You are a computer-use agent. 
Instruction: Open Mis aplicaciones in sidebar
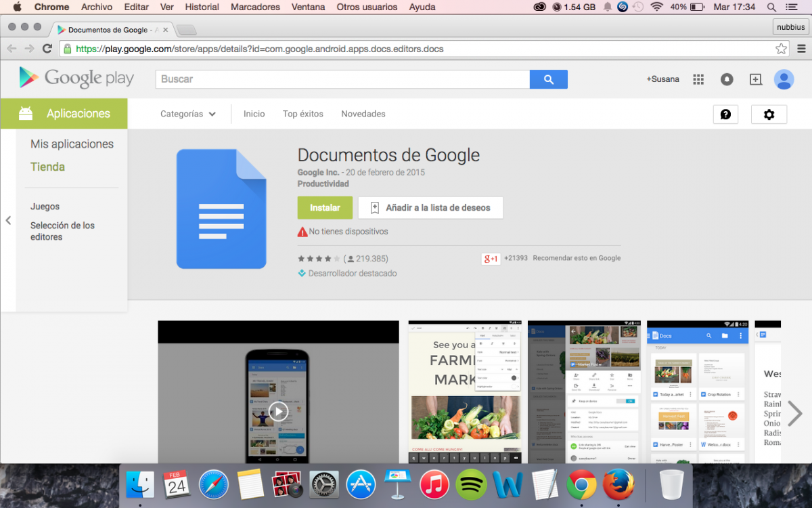72,144
